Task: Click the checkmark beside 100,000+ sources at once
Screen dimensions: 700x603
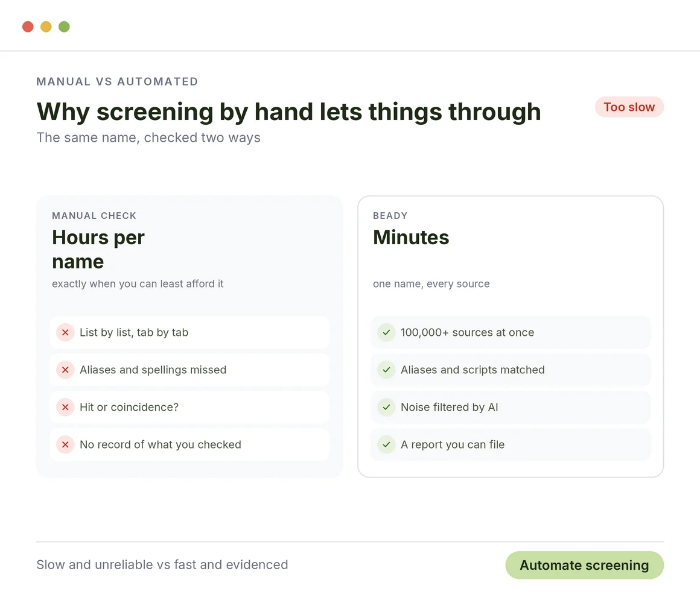Action: click(x=386, y=332)
